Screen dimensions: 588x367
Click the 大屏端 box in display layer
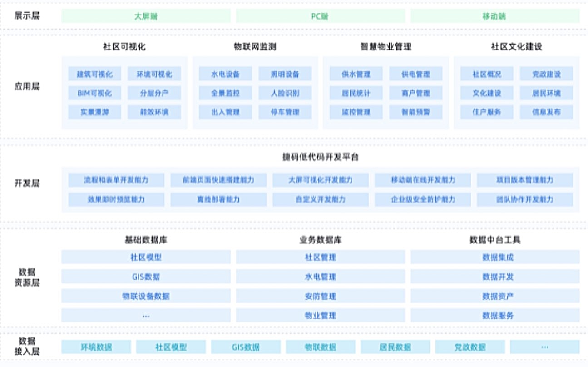pos(146,16)
